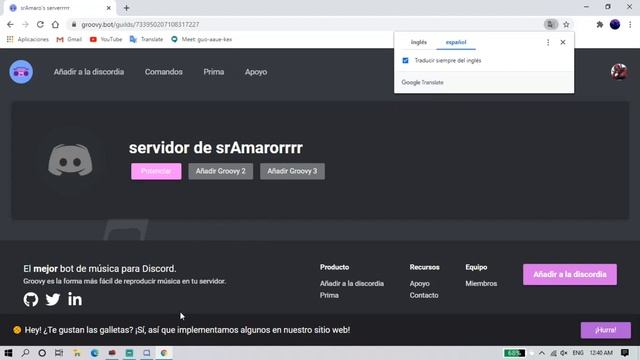This screenshot has width=640, height=360.
Task: Open 'Añadir a la discordia' in top navigation
Action: click(89, 72)
